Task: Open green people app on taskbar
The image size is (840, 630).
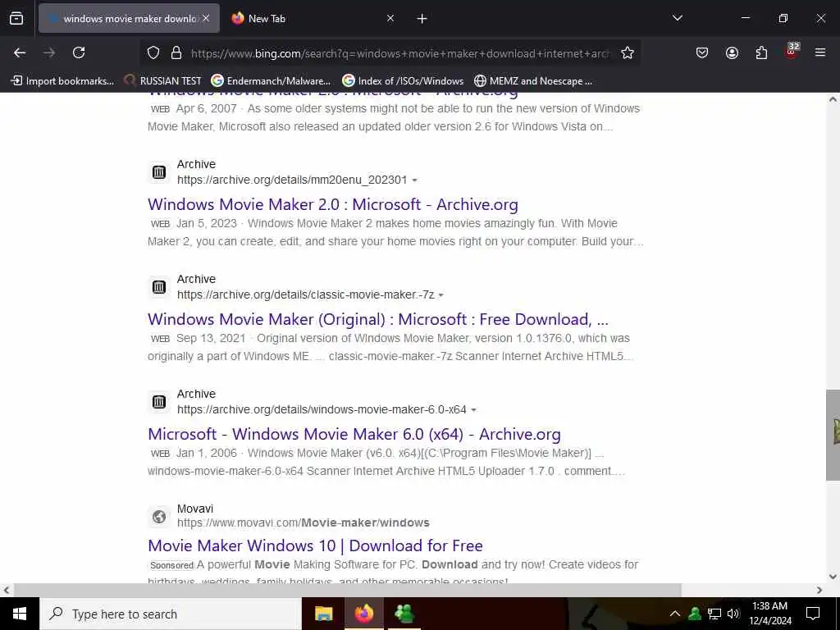Action: (404, 614)
